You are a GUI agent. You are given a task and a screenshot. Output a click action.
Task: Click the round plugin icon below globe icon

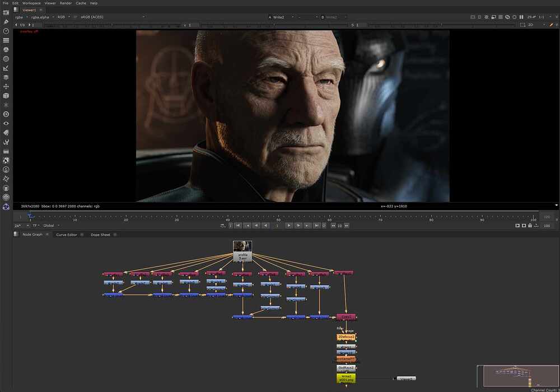[6, 170]
